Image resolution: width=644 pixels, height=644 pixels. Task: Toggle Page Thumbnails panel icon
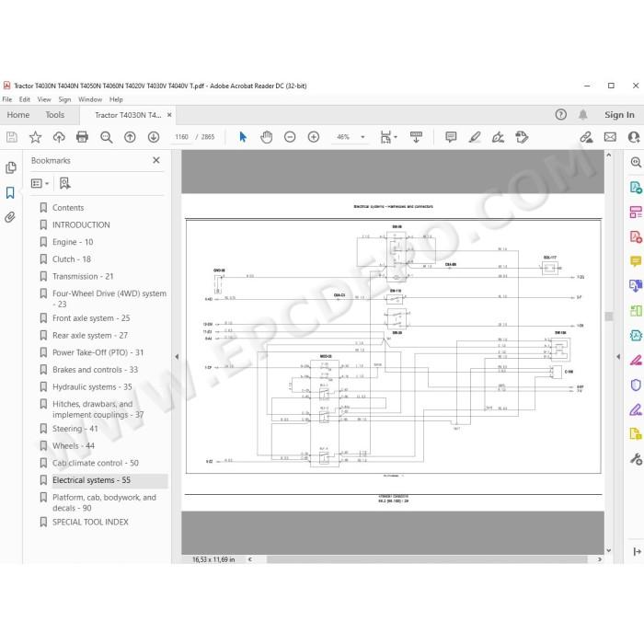pyautogui.click(x=11, y=167)
